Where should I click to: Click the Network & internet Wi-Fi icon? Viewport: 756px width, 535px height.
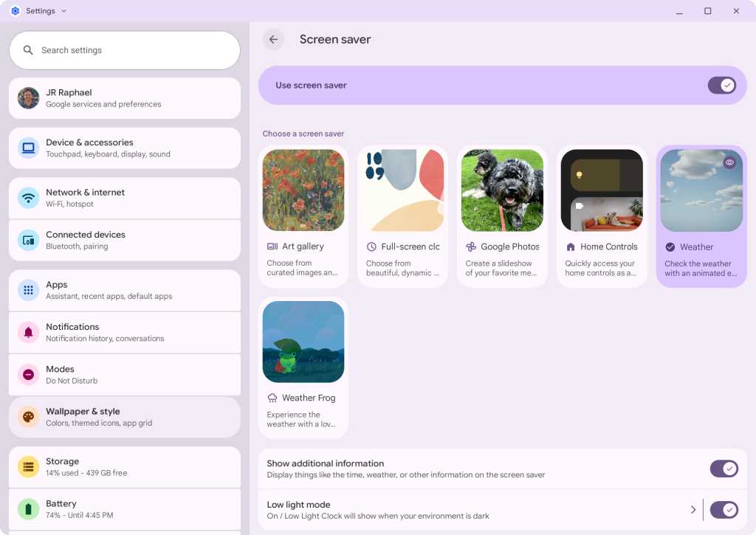[29, 198]
